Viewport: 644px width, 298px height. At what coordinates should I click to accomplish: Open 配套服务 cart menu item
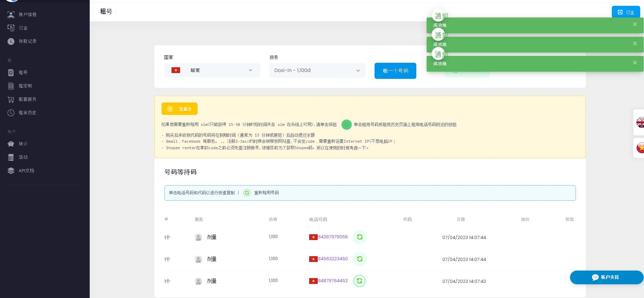pos(27,99)
